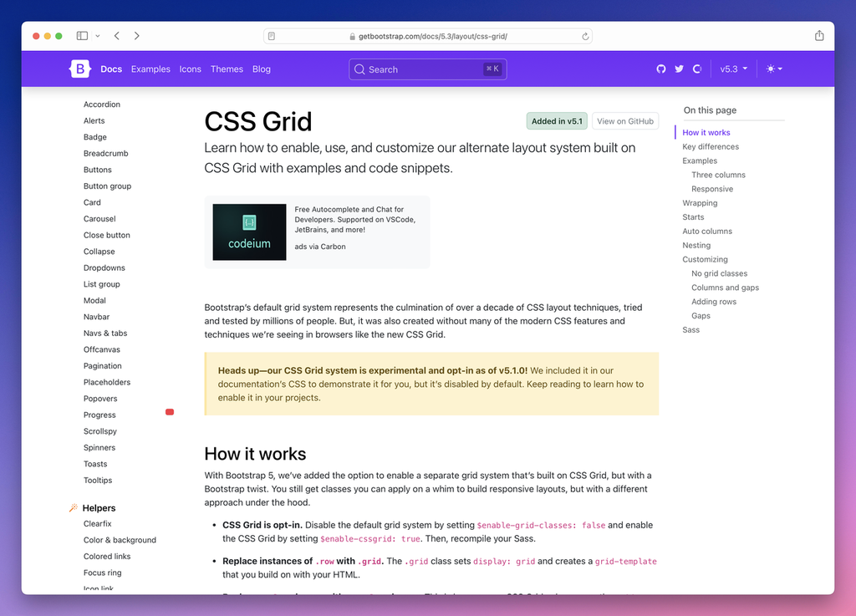Click the Added in v5.1 badge
Viewport: 856px width, 616px height.
[x=557, y=120]
